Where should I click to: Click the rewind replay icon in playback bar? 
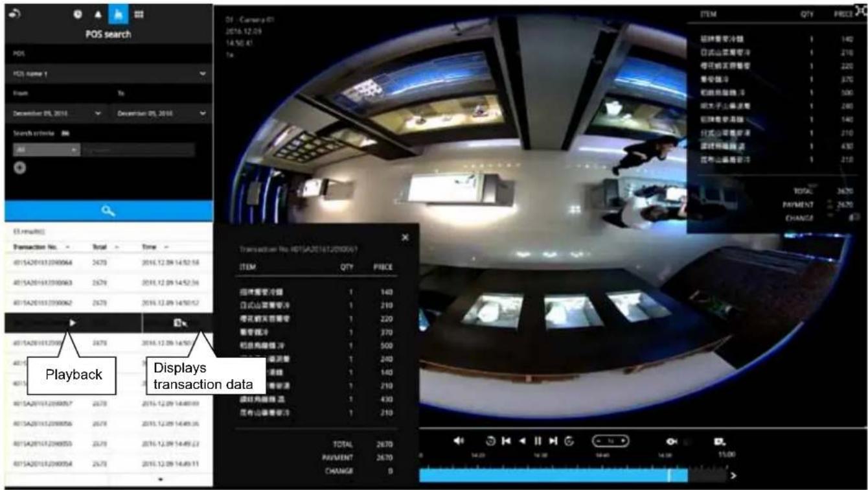pos(491,441)
